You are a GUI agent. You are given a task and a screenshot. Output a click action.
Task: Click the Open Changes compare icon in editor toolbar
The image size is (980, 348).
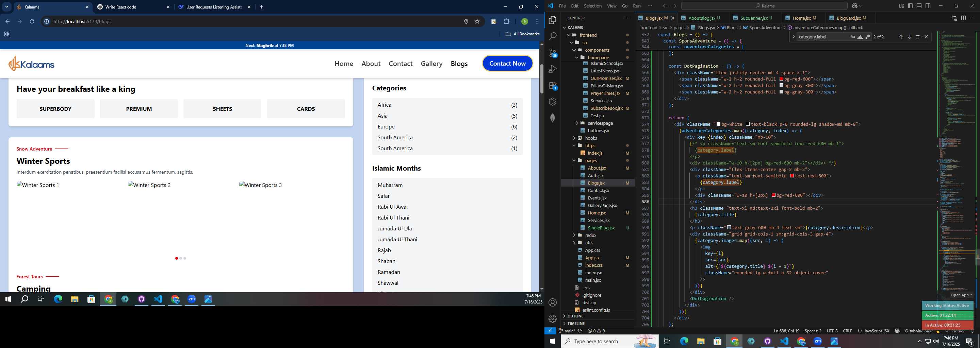[x=954, y=18]
